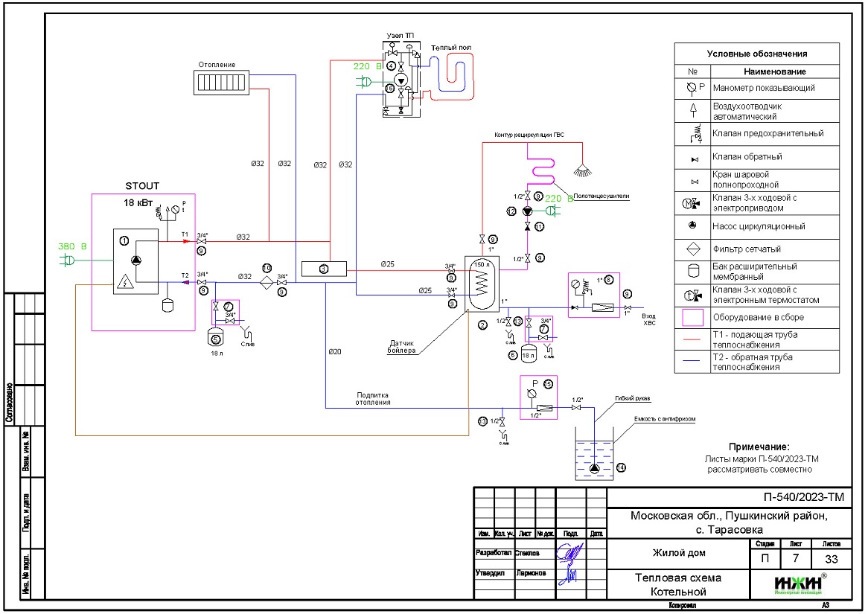Viewport: 868px width, 614px height.
Task: Click the pink Оборудование в сборе legend rectangle
Action: [693, 317]
